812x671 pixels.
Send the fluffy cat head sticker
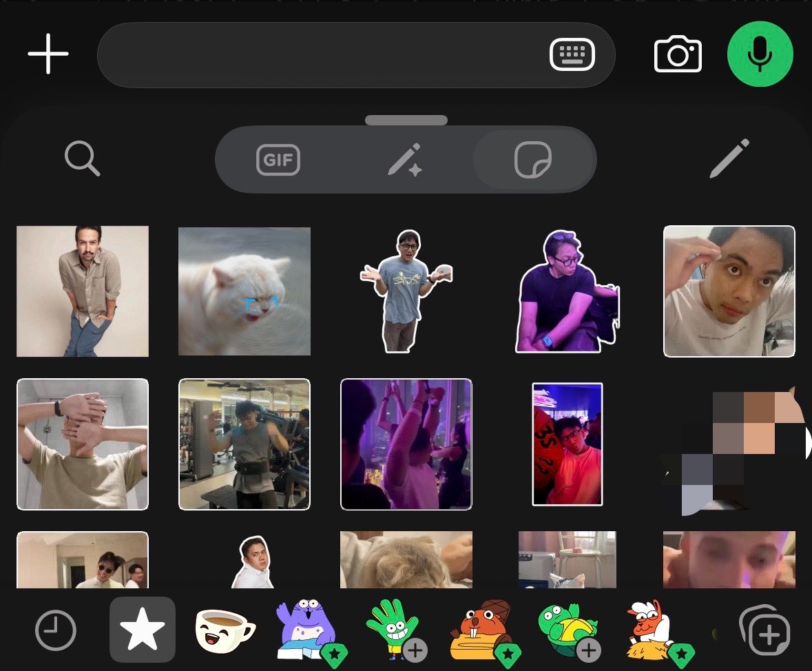coord(406,559)
